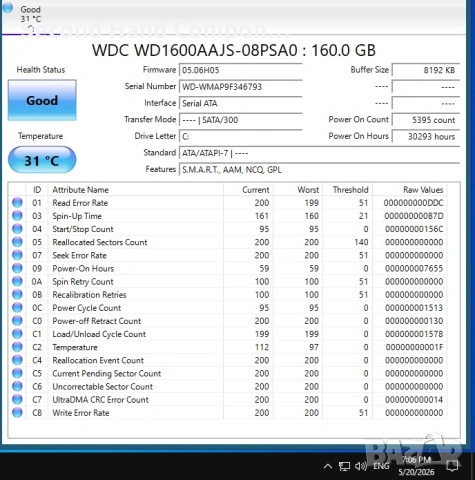This screenshot has height=480, width=475.
Task: Select the Reallocated Sectors Count attribute name
Action: (100, 242)
